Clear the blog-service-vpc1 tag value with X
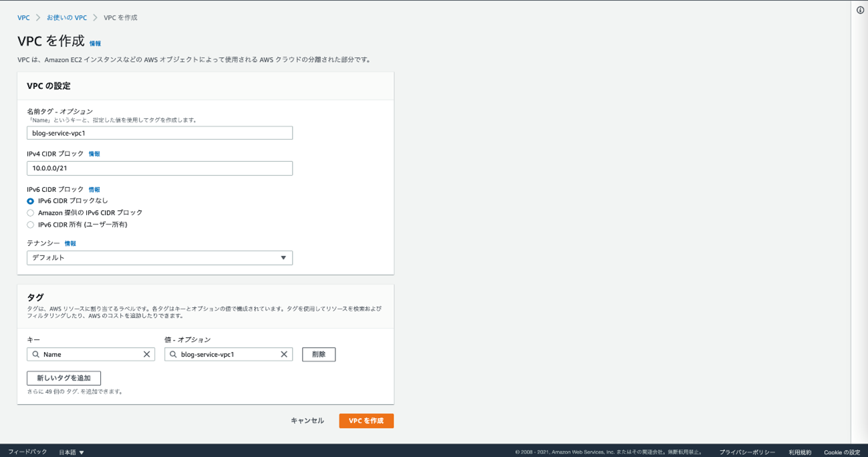This screenshot has height=457, width=868. pos(284,355)
